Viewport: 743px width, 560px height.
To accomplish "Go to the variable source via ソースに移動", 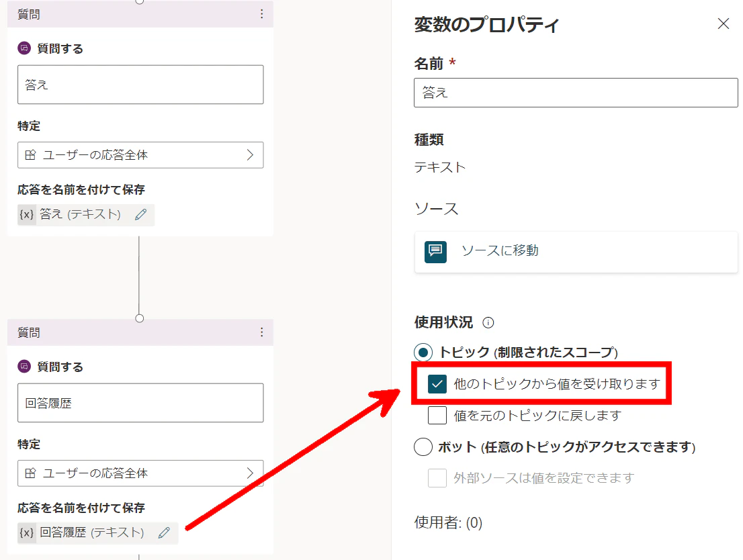I will pos(576,252).
